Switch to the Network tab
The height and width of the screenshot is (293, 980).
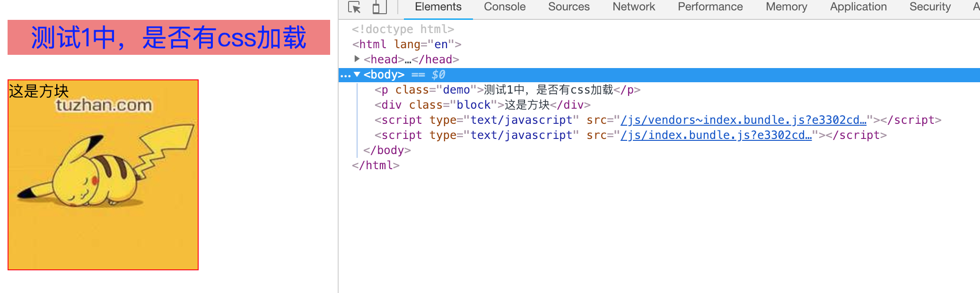[x=634, y=7]
